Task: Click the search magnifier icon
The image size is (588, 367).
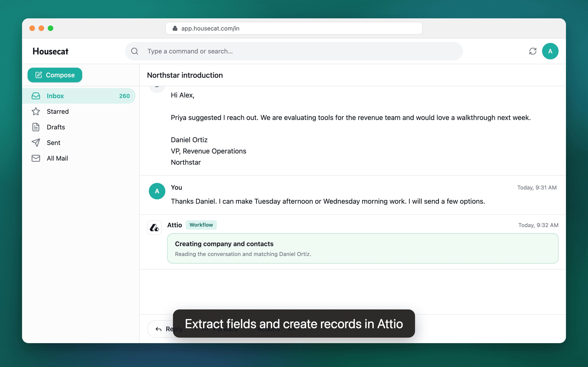Action: point(135,51)
